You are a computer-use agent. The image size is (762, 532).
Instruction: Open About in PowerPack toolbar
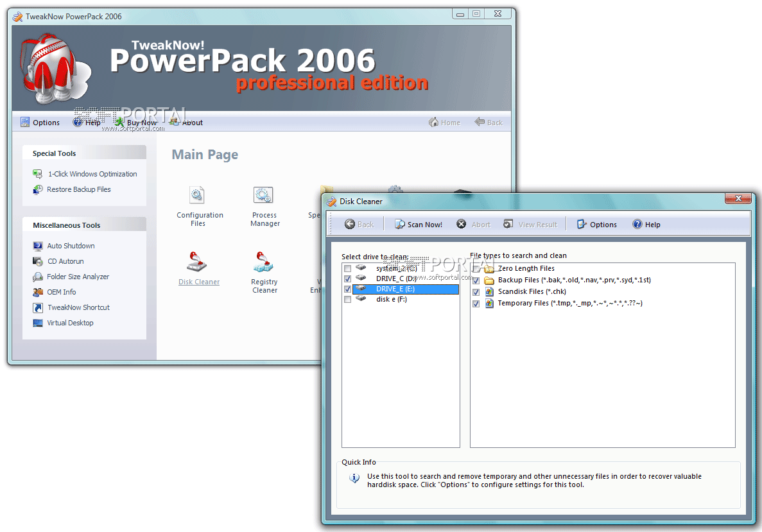click(x=186, y=123)
